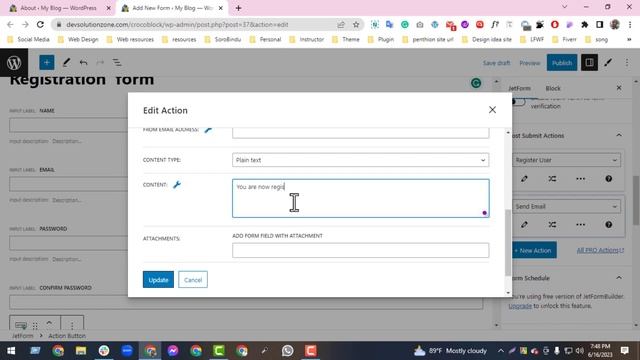This screenshot has height=360, width=640.
Task: Toggle the Settings sidebar icon
Action: coord(589,62)
